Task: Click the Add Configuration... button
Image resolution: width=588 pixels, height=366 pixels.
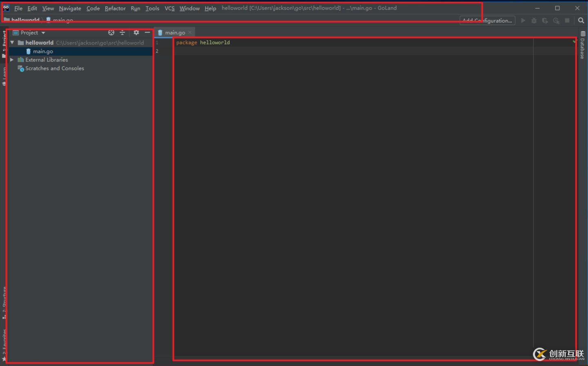Action: tap(487, 20)
